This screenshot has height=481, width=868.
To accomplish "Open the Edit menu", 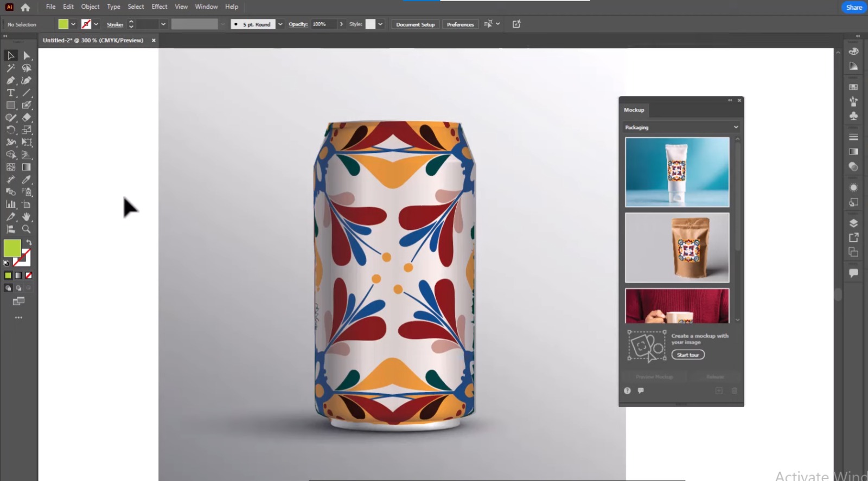I will coord(68,7).
